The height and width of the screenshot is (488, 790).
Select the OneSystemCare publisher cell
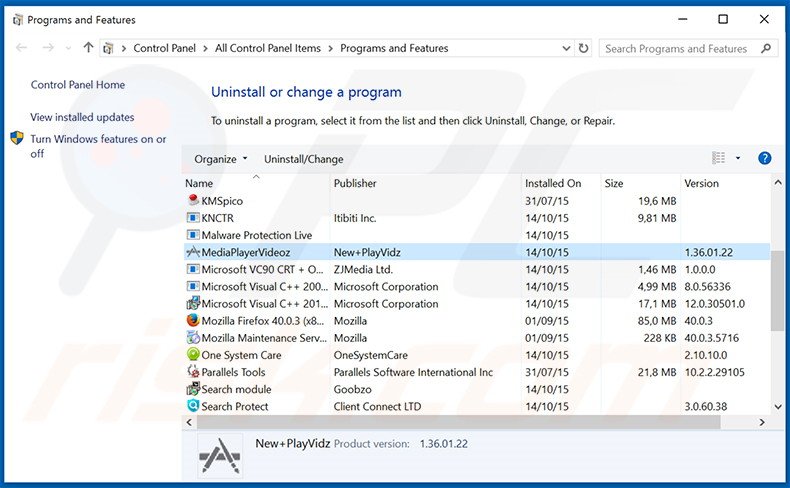(370, 355)
